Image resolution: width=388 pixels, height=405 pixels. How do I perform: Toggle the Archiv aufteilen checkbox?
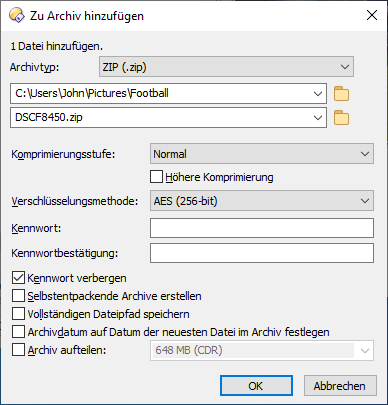click(18, 350)
